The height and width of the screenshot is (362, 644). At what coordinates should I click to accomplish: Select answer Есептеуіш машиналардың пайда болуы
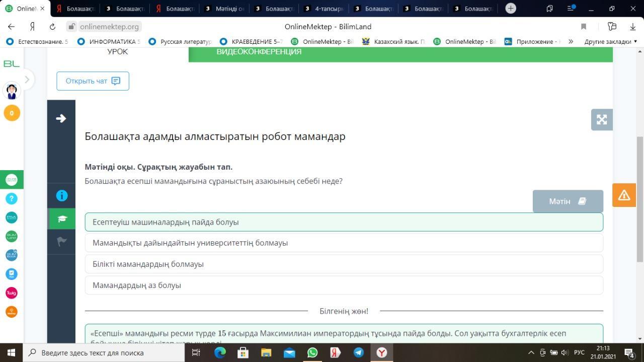point(344,222)
